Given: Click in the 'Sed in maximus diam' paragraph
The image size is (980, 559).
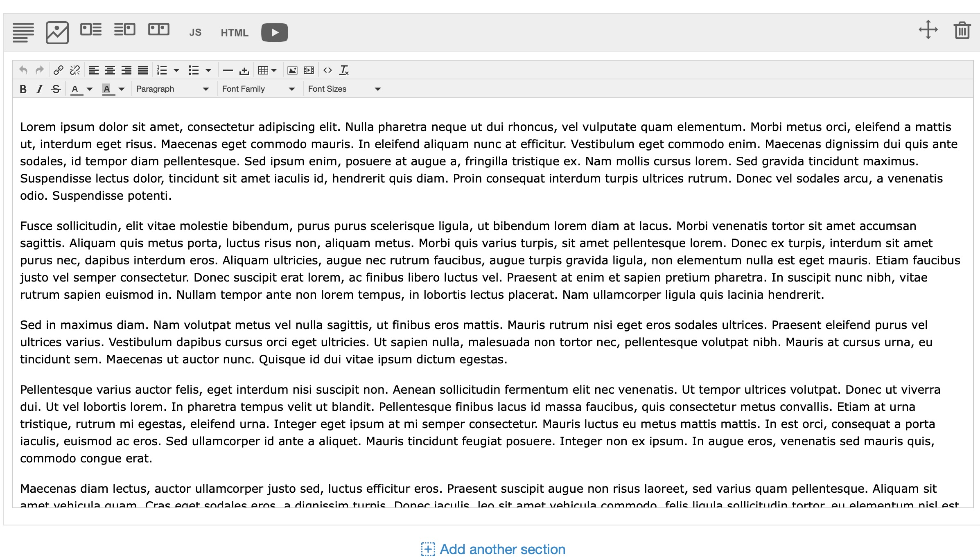Looking at the screenshot, I should 476,342.
